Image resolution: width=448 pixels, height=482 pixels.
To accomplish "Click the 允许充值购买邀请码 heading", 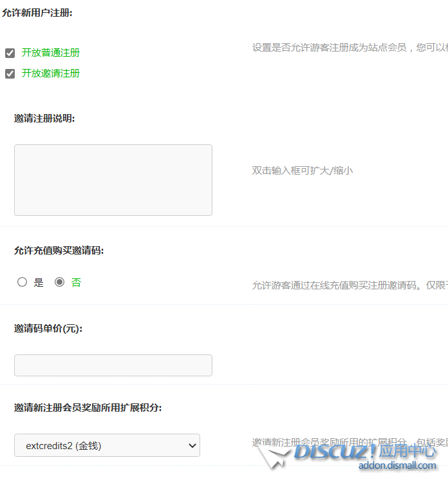I will 59,251.
